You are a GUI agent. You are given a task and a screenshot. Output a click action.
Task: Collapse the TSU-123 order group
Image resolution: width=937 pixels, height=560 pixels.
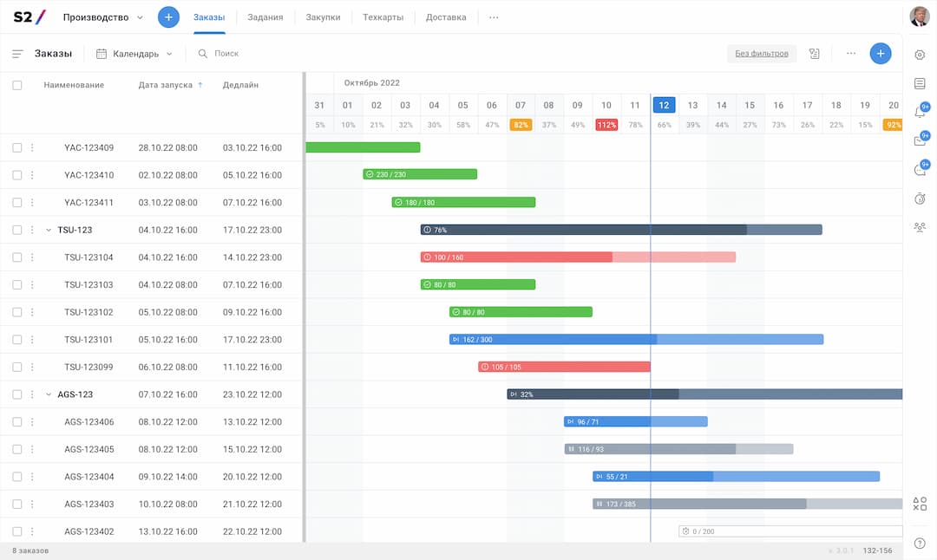(x=49, y=230)
